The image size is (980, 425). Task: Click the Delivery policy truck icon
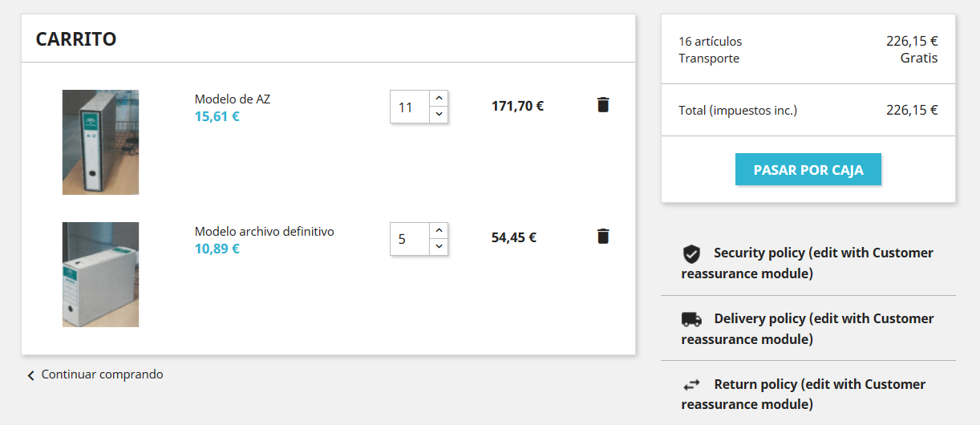(691, 319)
